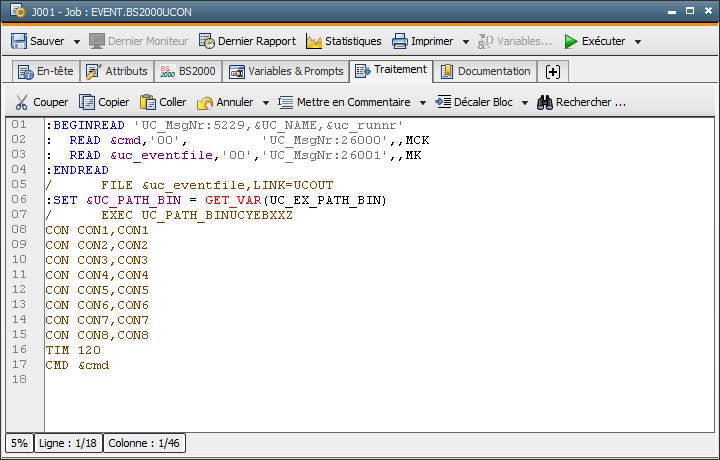720x460 pixels.
Task: Click the job window title icon
Action: click(18, 11)
